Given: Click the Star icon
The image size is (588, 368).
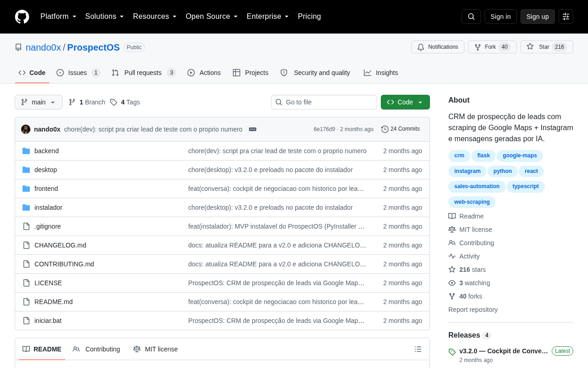Looking at the screenshot, I should coord(530,46).
